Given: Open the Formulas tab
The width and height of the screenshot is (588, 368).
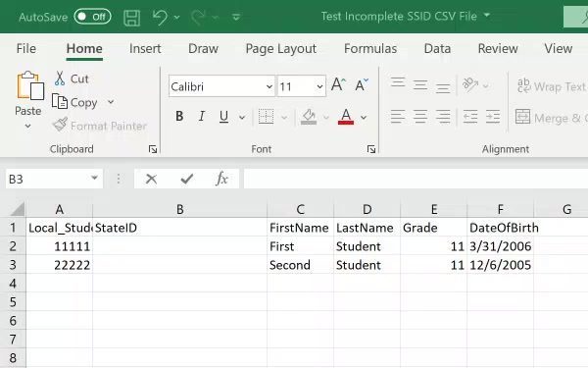Looking at the screenshot, I should point(370,48).
